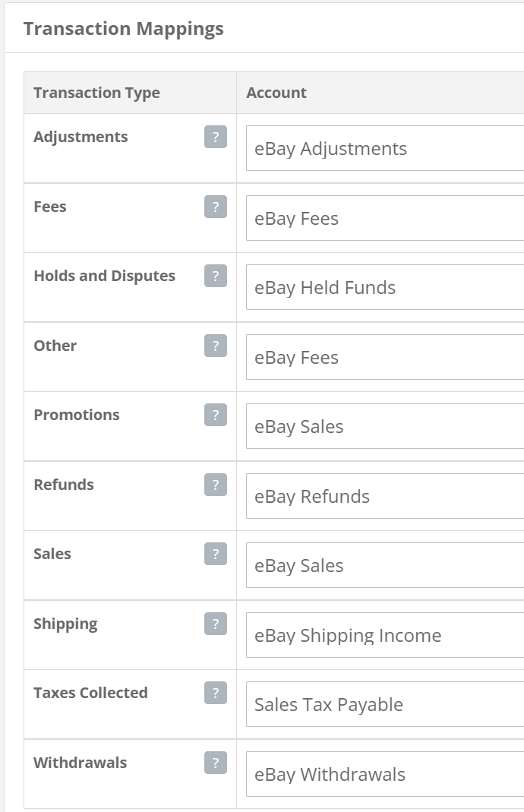The width and height of the screenshot is (524, 812).
Task: Open the eBay Shipping Income account field
Action: click(385, 635)
